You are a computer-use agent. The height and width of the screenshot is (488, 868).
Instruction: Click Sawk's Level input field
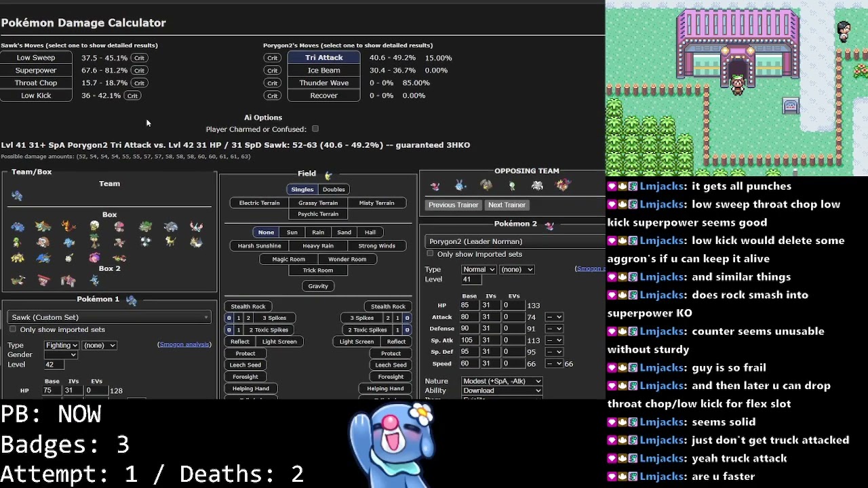tap(54, 365)
